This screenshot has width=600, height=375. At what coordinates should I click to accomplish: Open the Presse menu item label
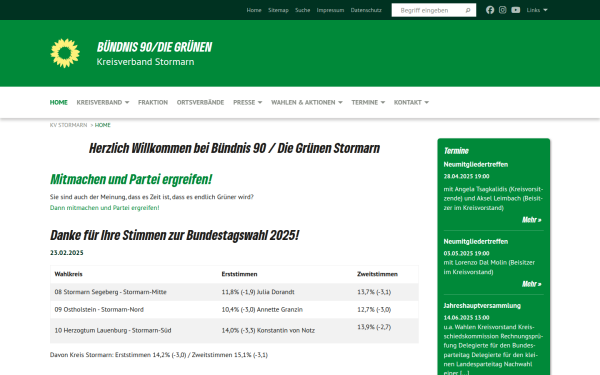coord(244,103)
